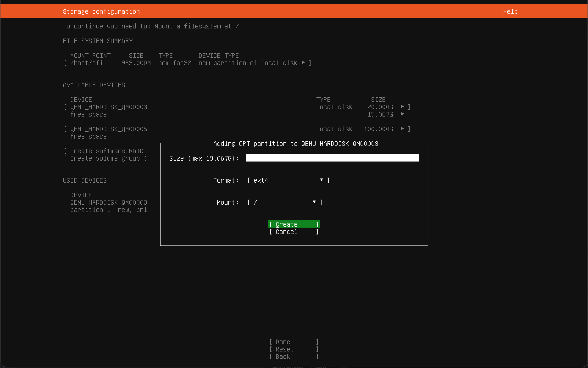Click the Size input field

[x=332, y=158]
